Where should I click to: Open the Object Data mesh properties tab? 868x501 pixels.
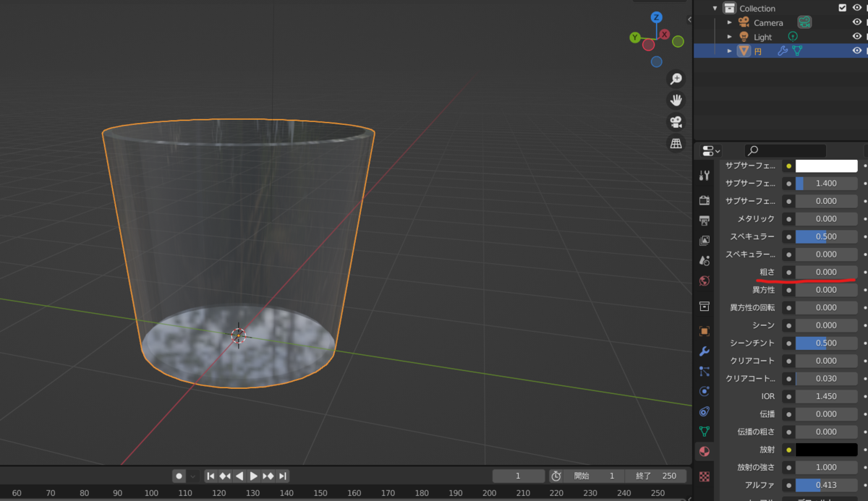[705, 432]
